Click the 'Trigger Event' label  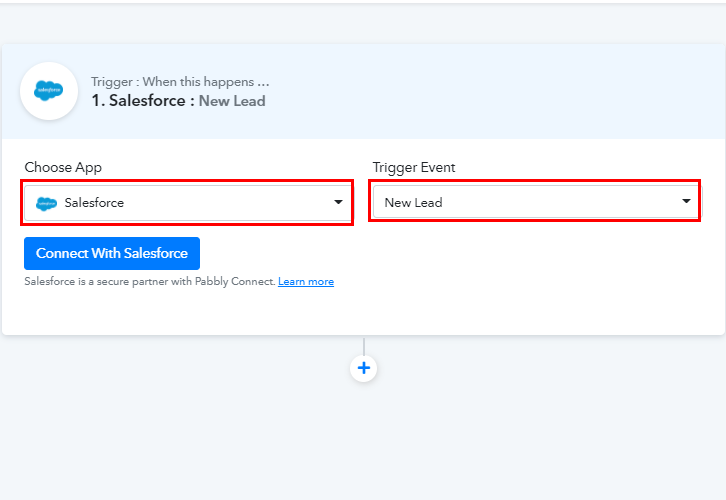coord(414,167)
